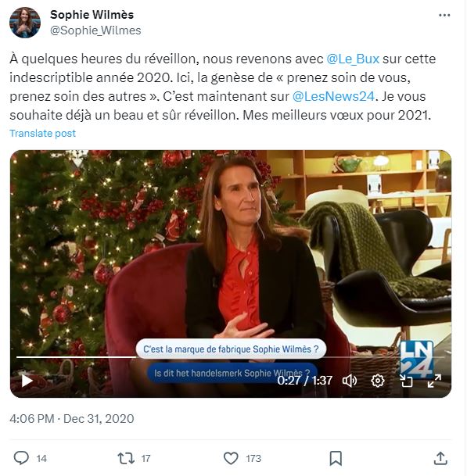Expand video to fullscreen
Screen dimensions: 467x476
[434, 381]
